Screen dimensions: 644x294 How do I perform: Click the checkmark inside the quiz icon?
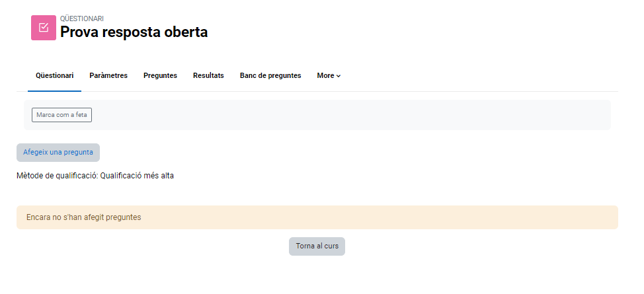pos(44,28)
